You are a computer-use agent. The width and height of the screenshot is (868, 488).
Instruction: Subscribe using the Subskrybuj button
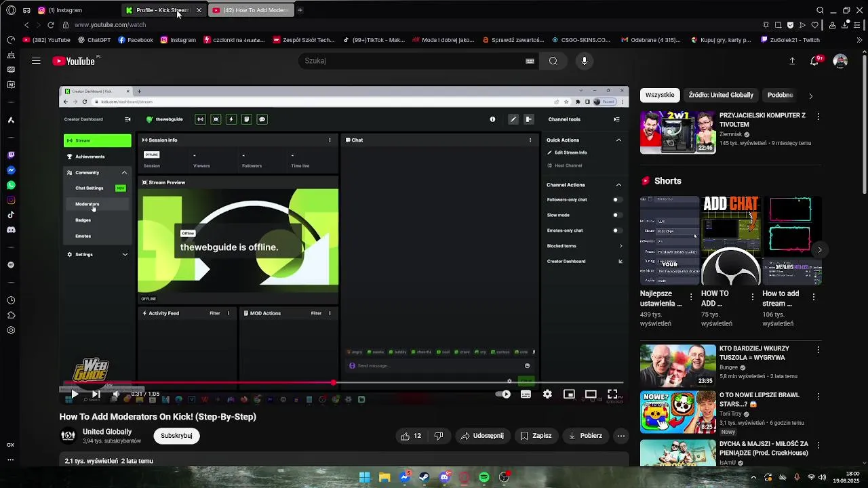[176, 436]
